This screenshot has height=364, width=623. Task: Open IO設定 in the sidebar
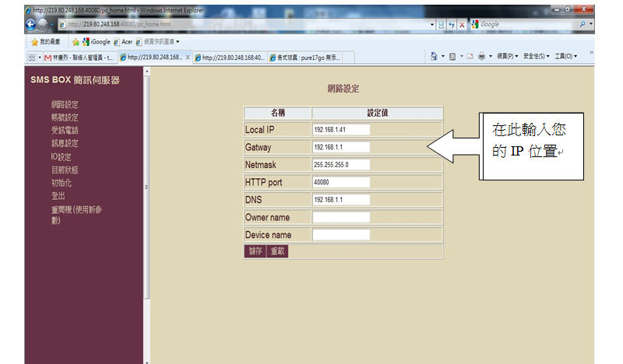point(61,157)
